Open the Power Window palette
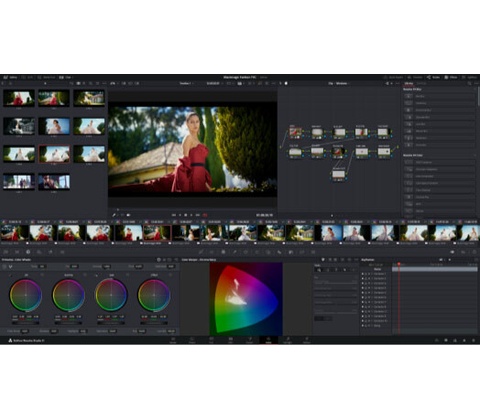 click(x=246, y=252)
